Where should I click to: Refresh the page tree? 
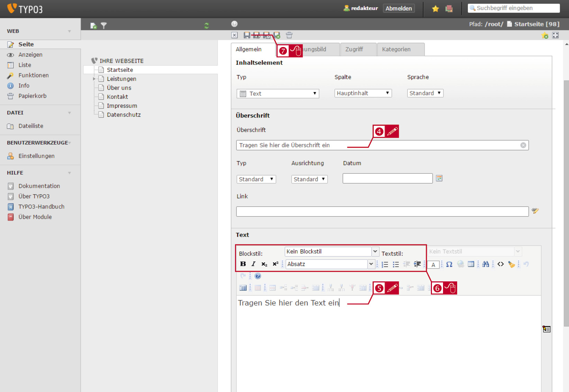pos(207,26)
